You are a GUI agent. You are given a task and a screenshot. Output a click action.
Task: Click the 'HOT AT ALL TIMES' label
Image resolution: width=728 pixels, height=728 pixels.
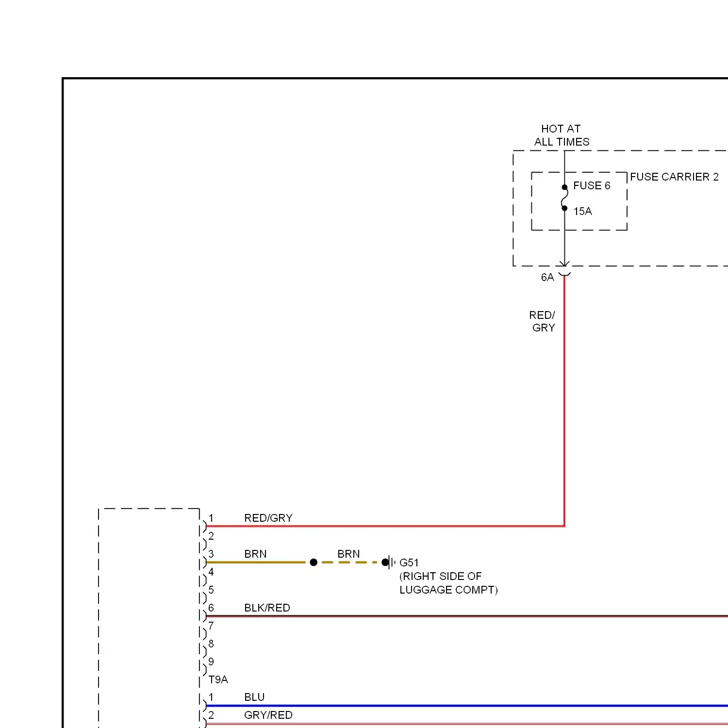pyautogui.click(x=562, y=135)
